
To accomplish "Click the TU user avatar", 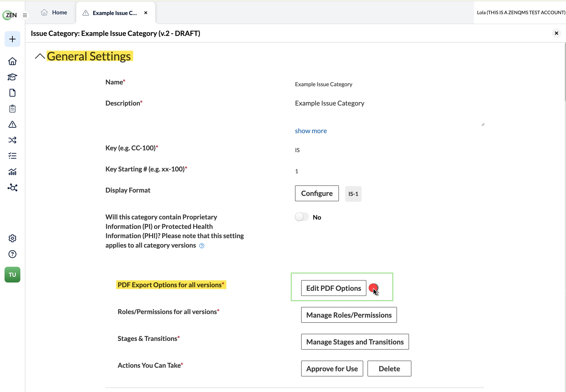I will [x=12, y=275].
